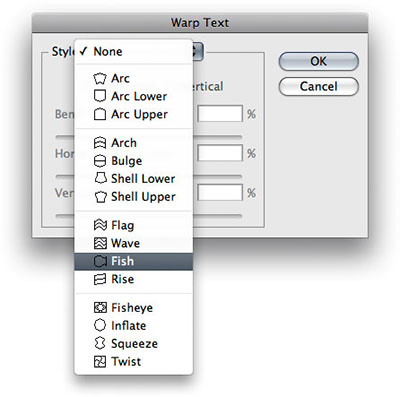The image size is (400, 397).
Task: Choose the Bulge style icon
Action: [x=100, y=161]
